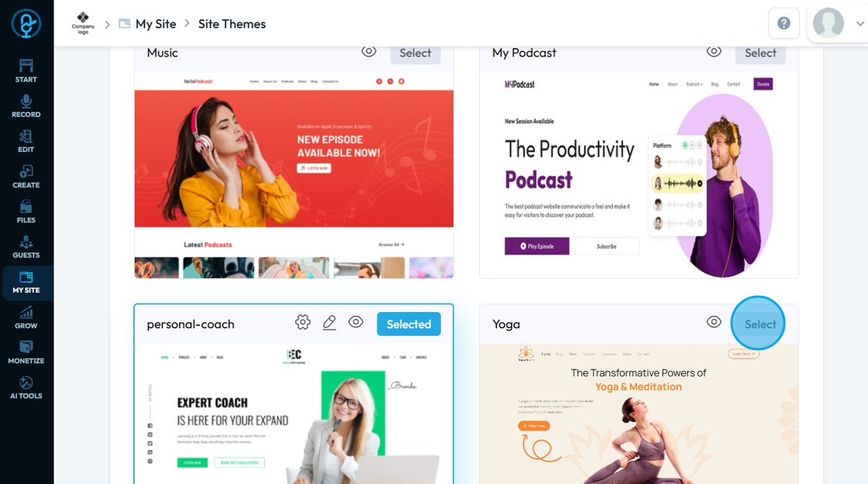This screenshot has width=868, height=484.
Task: Open the Grow analytics icon
Action: pos(26,318)
